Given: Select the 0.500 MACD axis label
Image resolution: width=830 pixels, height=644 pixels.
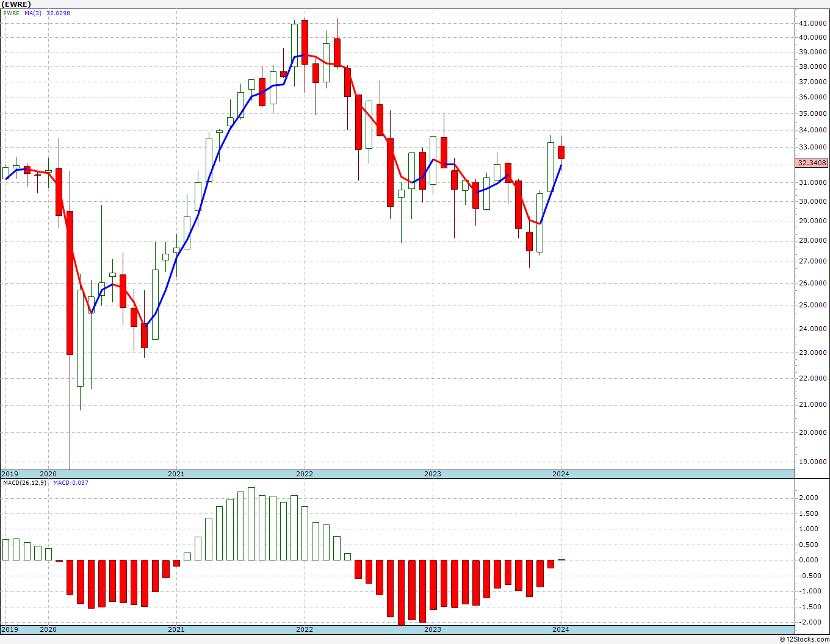Looking at the screenshot, I should coord(808,545).
